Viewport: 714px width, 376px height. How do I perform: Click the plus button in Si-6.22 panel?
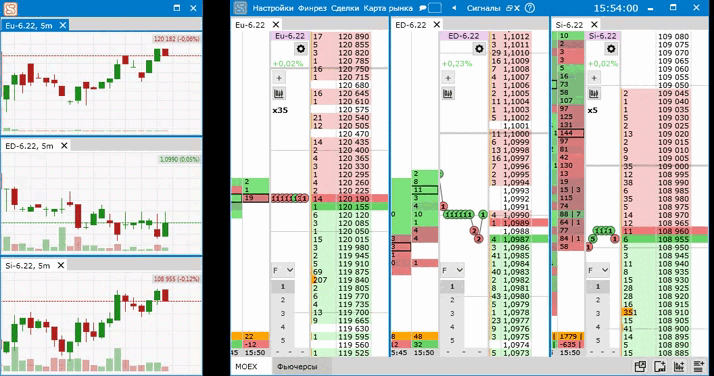[594, 78]
